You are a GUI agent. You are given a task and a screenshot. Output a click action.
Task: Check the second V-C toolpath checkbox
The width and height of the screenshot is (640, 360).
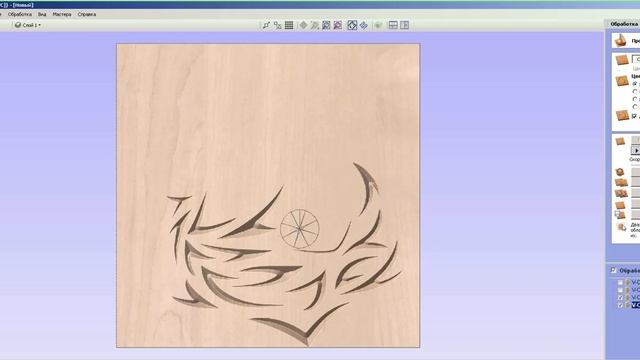[620, 290]
